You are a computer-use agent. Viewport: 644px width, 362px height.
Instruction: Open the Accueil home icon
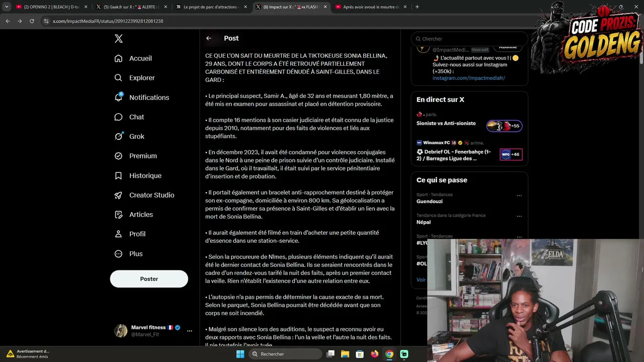click(x=118, y=58)
